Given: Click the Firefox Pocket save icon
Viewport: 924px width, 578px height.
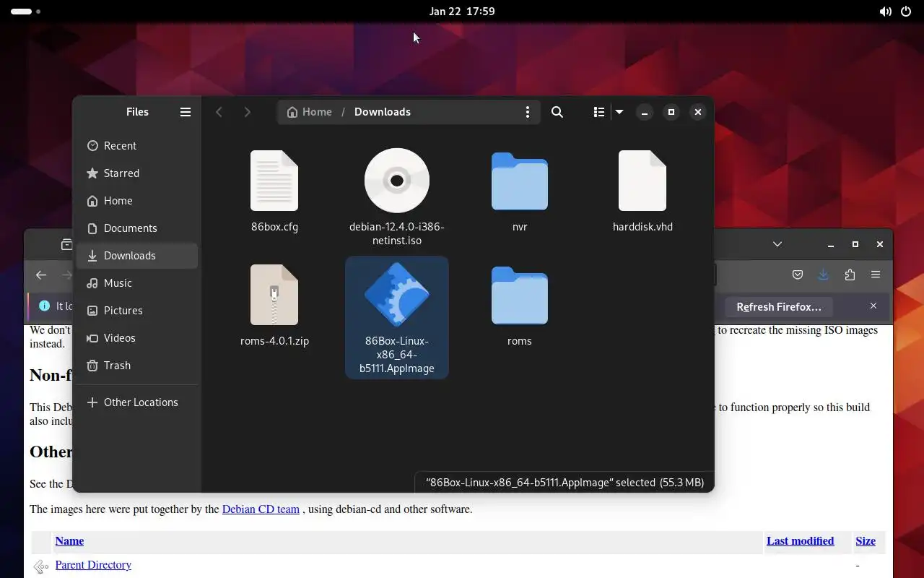Looking at the screenshot, I should tap(798, 275).
